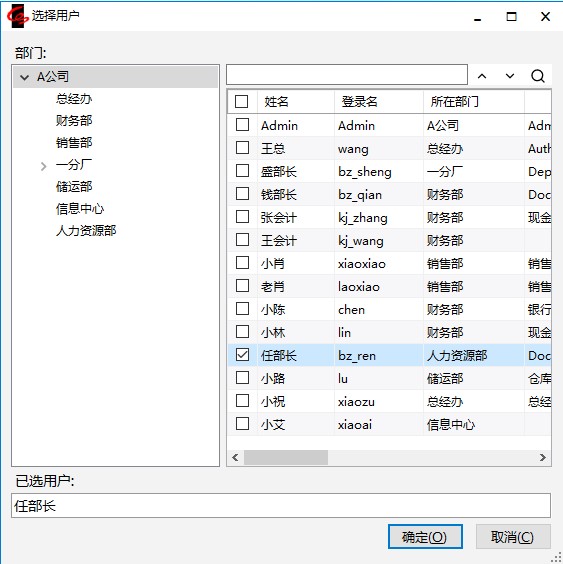This screenshot has height=564, width=563.
Task: Jump to previous search result arrow
Action: (x=482, y=76)
